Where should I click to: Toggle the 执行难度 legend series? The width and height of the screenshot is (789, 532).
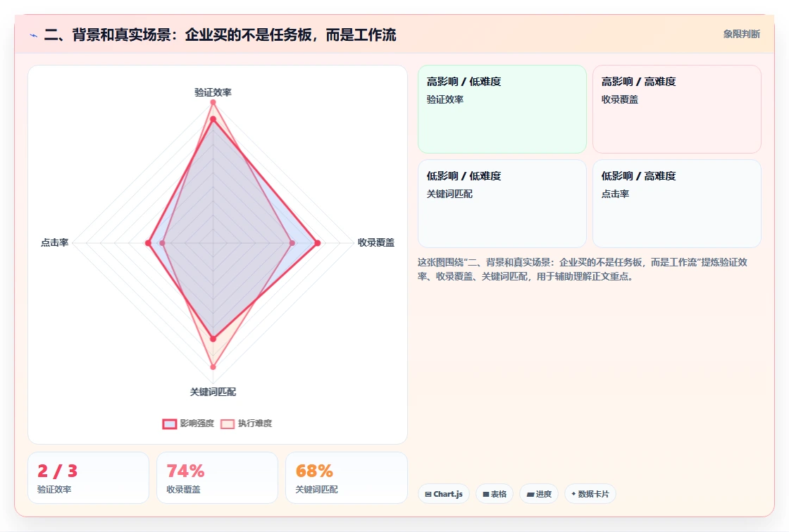click(246, 423)
